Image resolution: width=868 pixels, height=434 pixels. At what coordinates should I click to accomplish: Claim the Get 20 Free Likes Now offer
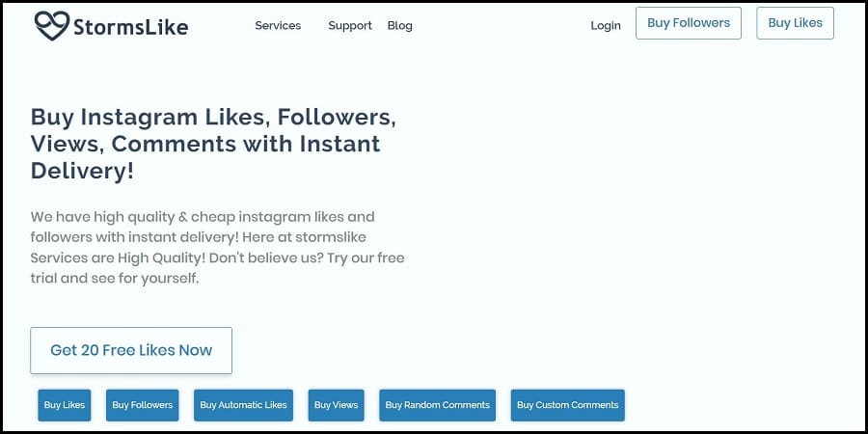pos(131,350)
